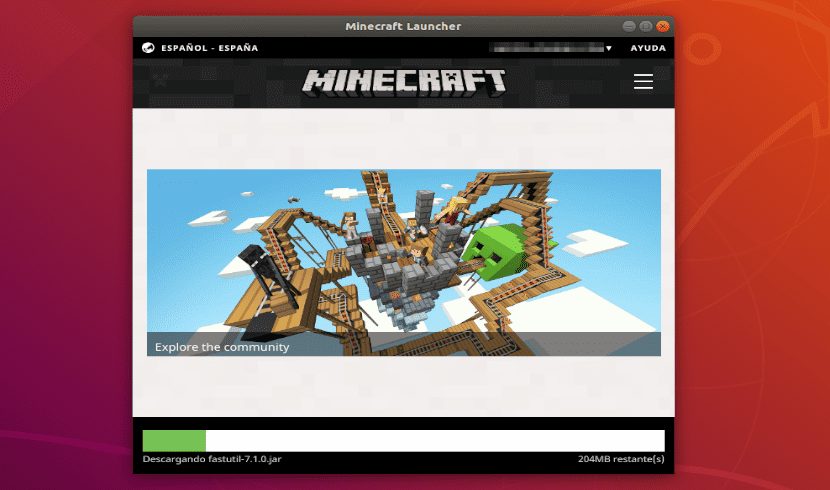Image resolution: width=830 pixels, height=490 pixels.
Task: Click the Explore the community caption
Action: (x=222, y=347)
